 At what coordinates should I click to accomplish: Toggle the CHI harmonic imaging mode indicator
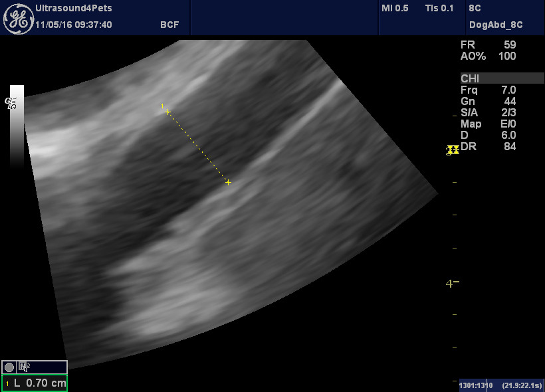469,78
